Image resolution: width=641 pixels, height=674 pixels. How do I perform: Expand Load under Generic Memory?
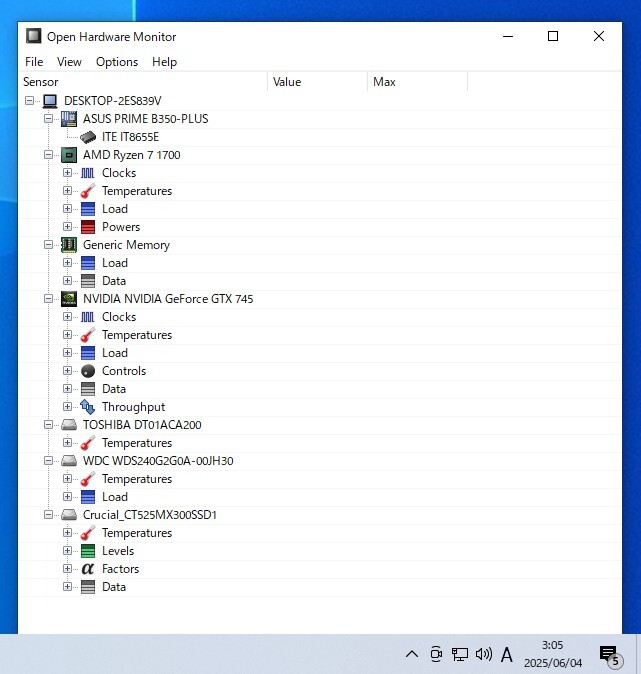(67, 263)
